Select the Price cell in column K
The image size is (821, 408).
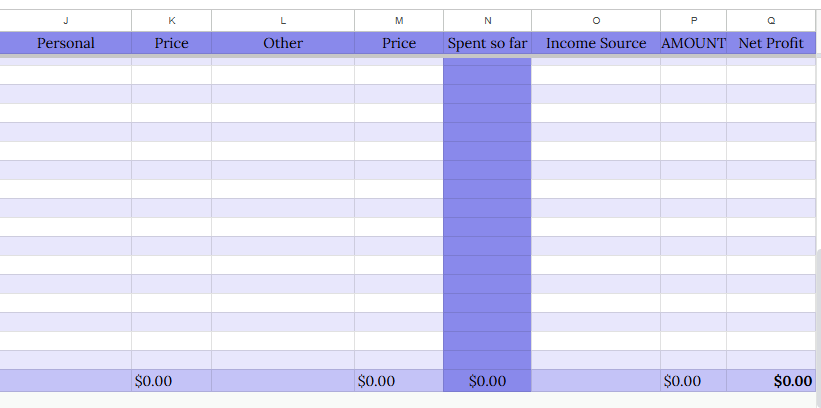[171, 43]
